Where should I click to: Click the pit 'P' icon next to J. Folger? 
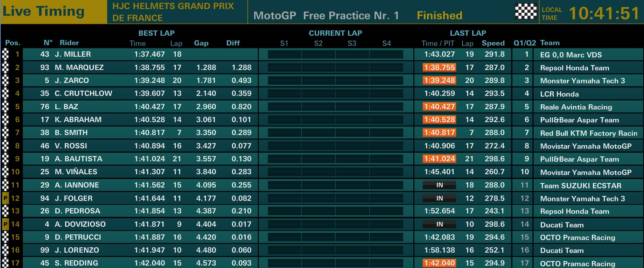coord(5,198)
